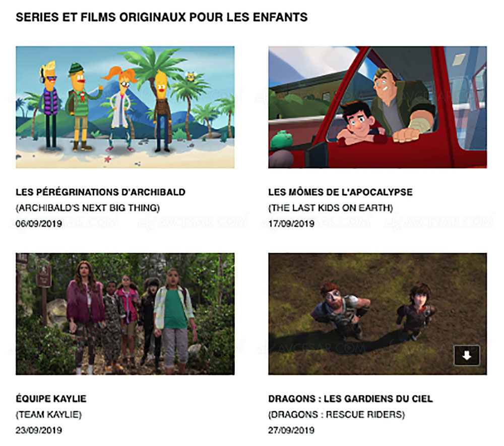Image resolution: width=504 pixels, height=446 pixels.
Task: Click the Équipe Kaylie title
Action: point(51,399)
